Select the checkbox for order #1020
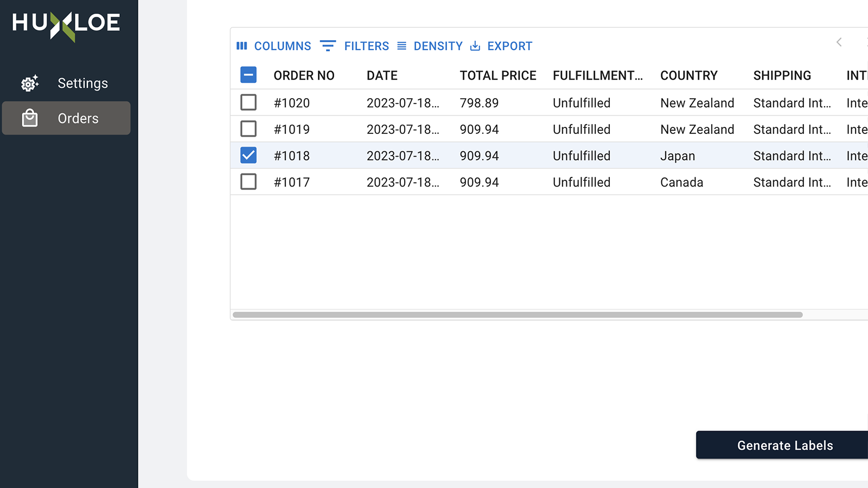 coord(248,102)
